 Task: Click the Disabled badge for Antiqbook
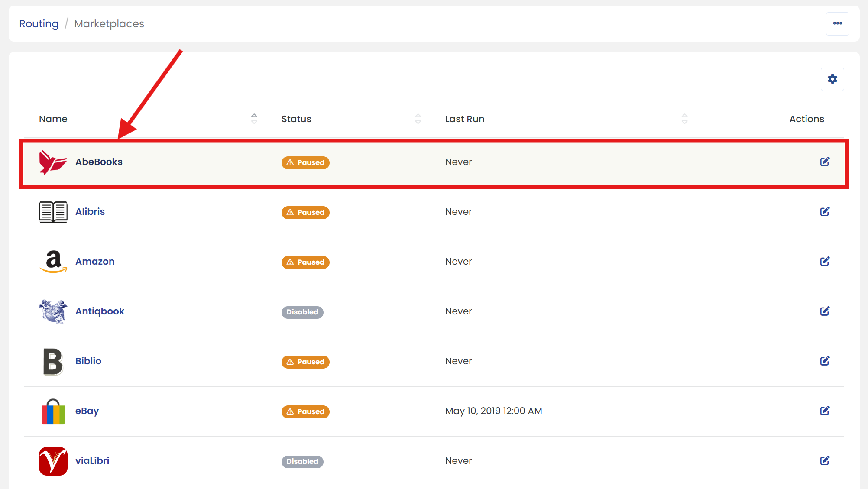coord(302,312)
